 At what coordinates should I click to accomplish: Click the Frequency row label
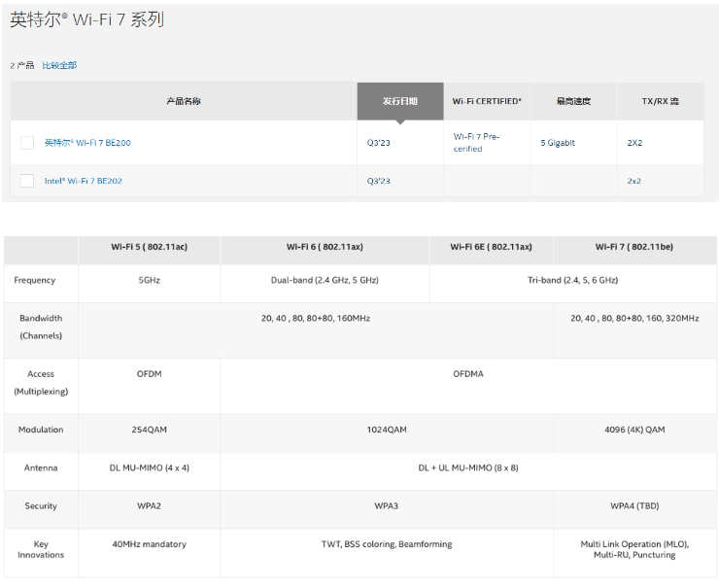[35, 280]
